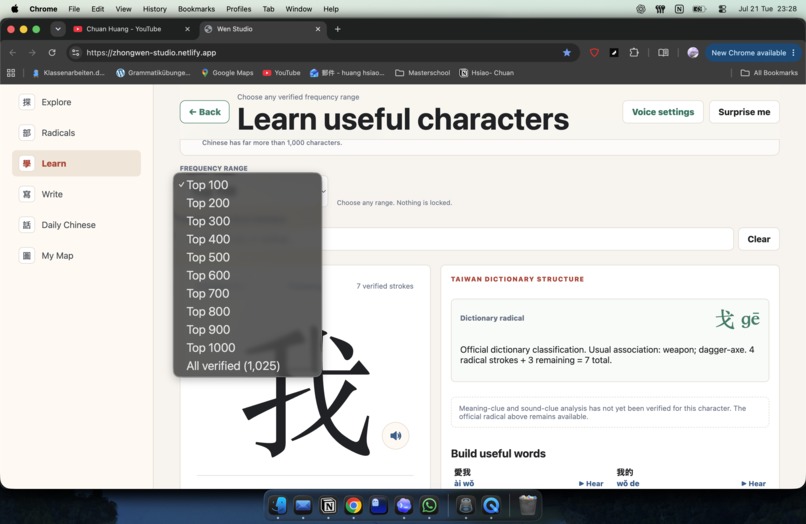Viewport: 806px width, 524px height.
Task: Open the My Map sidebar item
Action: click(76, 256)
